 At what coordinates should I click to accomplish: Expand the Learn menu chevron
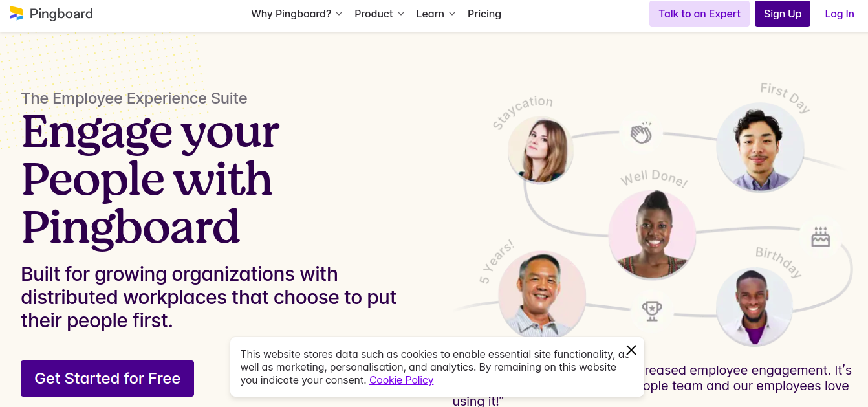pyautogui.click(x=452, y=14)
